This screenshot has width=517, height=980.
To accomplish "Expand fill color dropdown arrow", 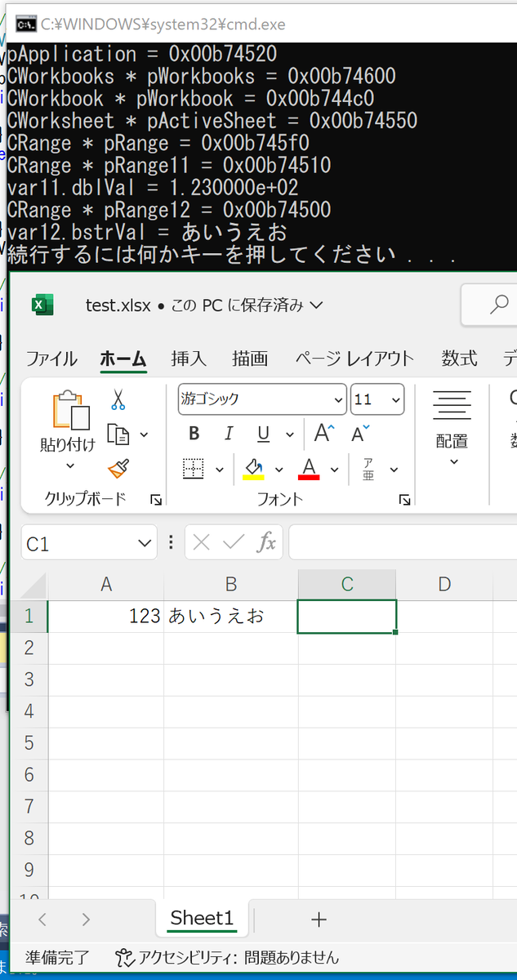I will pos(279,470).
